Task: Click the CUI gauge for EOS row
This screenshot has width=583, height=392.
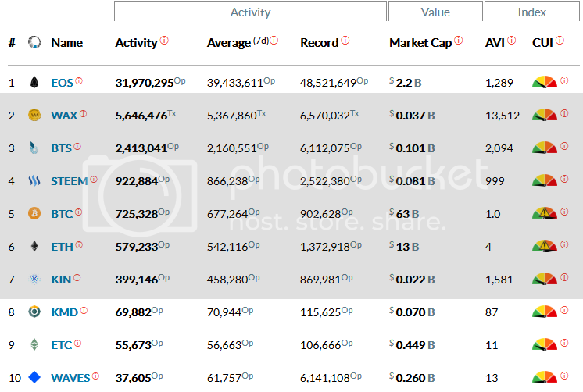Action: [545, 82]
